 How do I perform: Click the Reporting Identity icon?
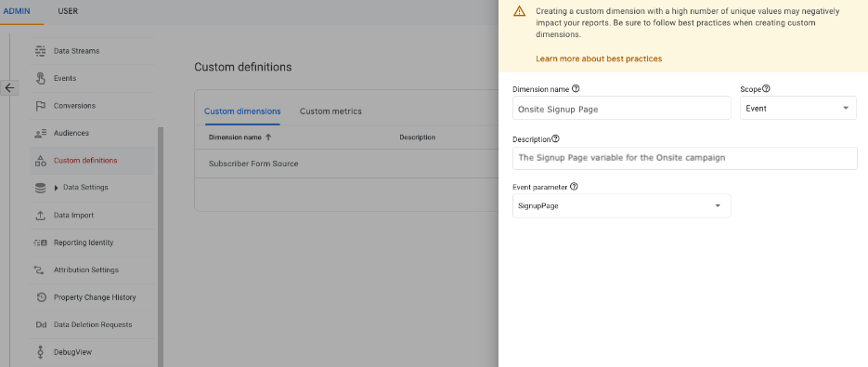point(40,242)
